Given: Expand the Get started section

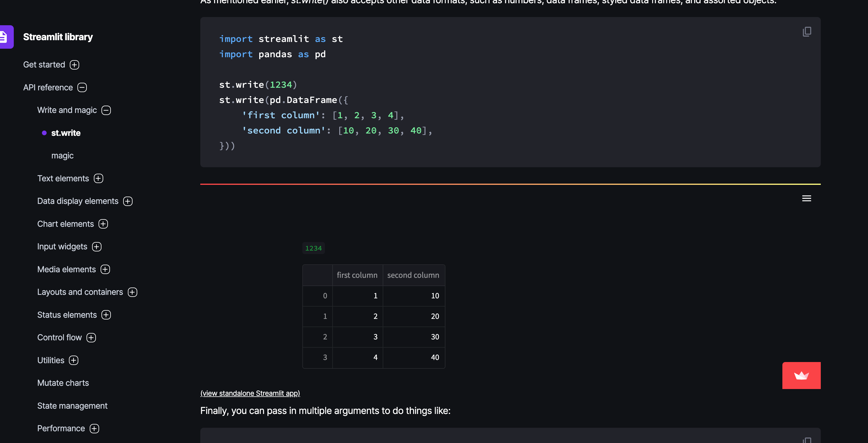Looking at the screenshot, I should point(74,65).
